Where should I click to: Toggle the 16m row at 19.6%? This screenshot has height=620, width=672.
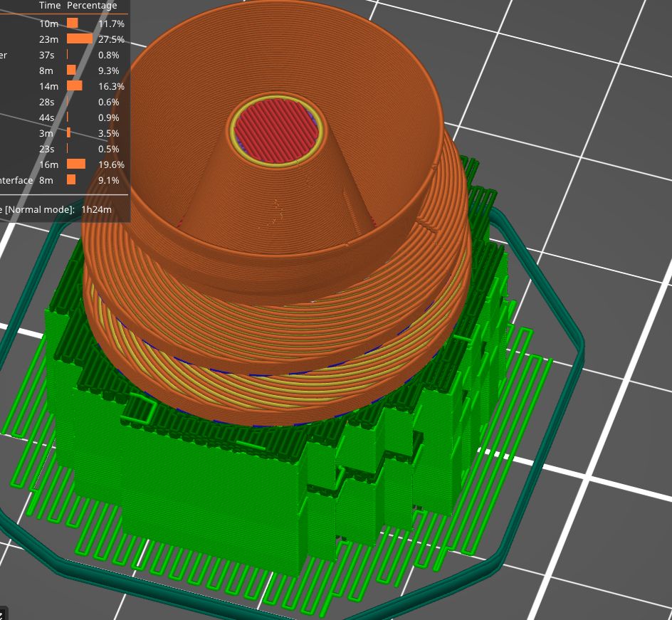coord(64,164)
